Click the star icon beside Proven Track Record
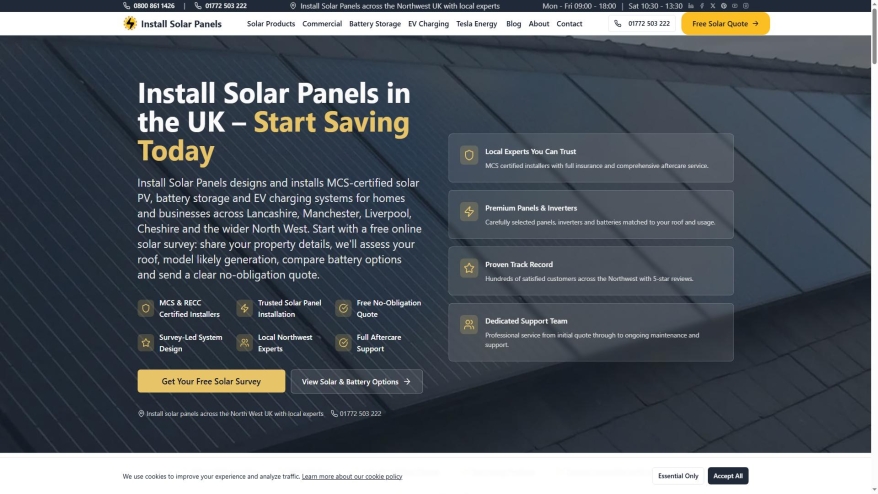Viewport: 878px width, 494px height. pos(469,268)
